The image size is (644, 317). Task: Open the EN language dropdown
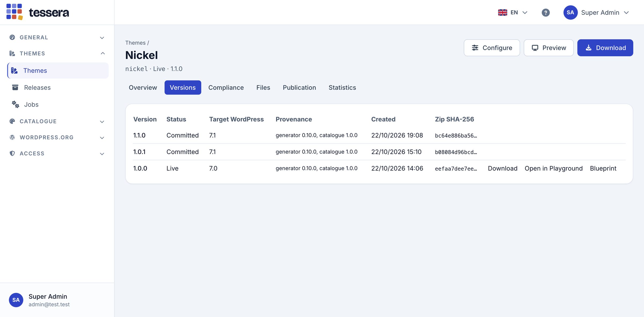click(513, 13)
